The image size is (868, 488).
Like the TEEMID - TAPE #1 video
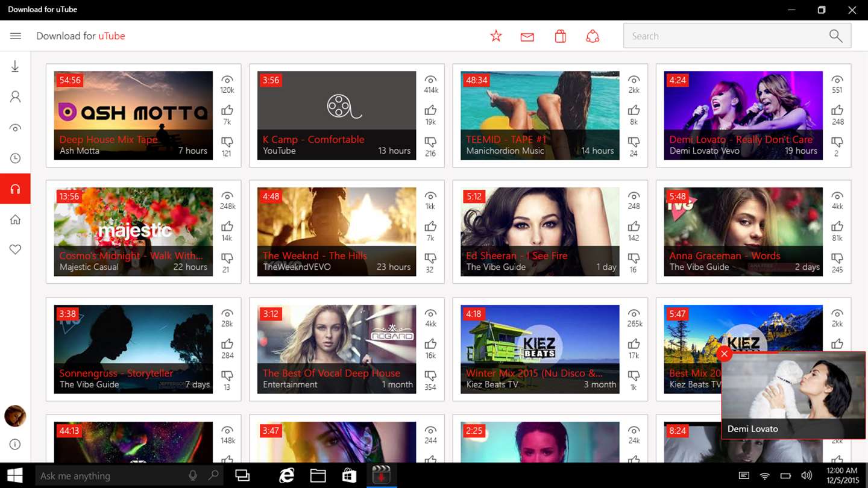point(634,110)
